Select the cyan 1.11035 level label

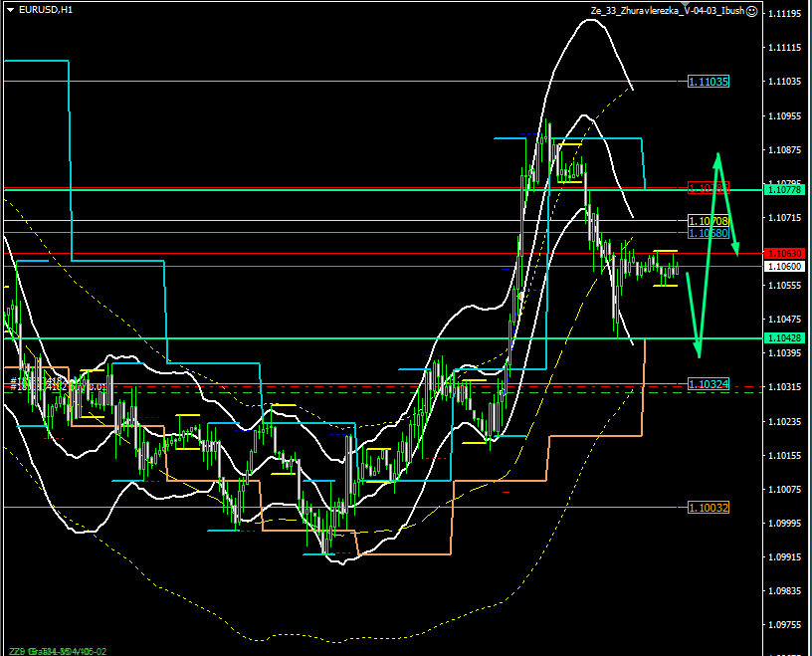[708, 82]
